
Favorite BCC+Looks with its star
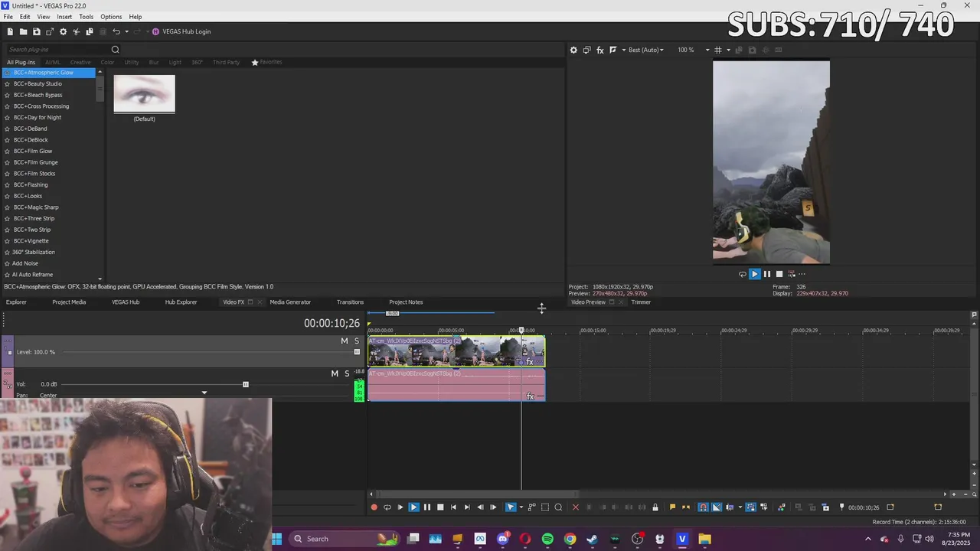tap(7, 196)
